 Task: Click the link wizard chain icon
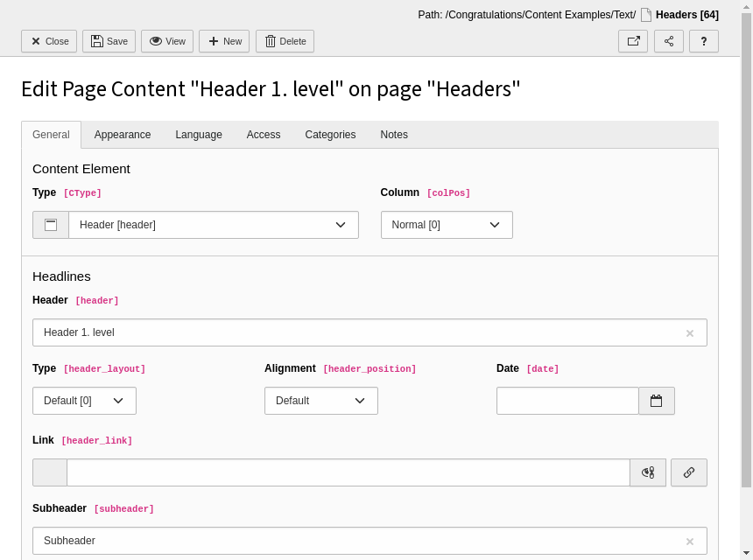click(689, 472)
